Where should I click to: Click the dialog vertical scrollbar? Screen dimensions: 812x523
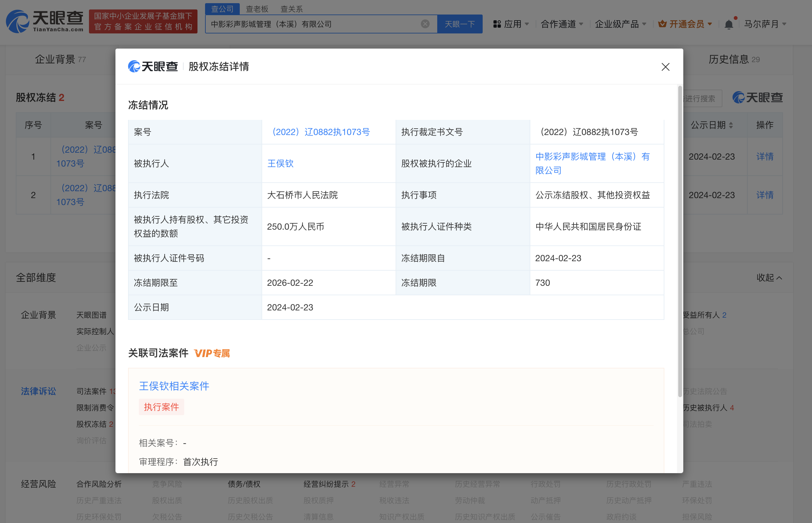tap(680, 241)
